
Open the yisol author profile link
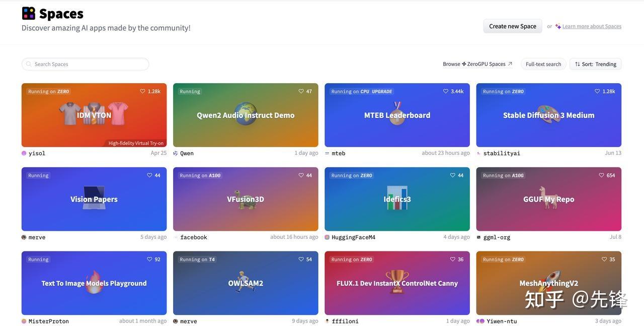37,153
